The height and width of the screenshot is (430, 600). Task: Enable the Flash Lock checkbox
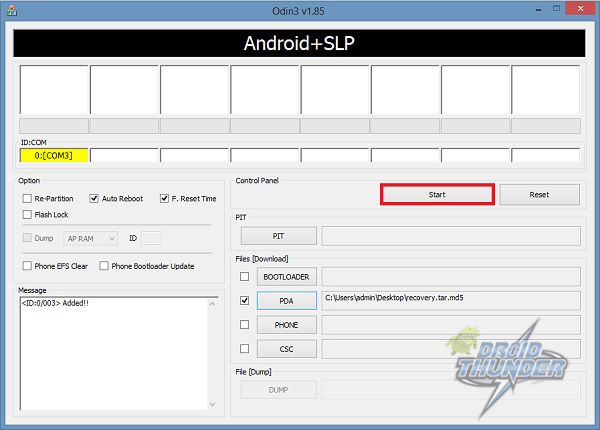[x=27, y=215]
